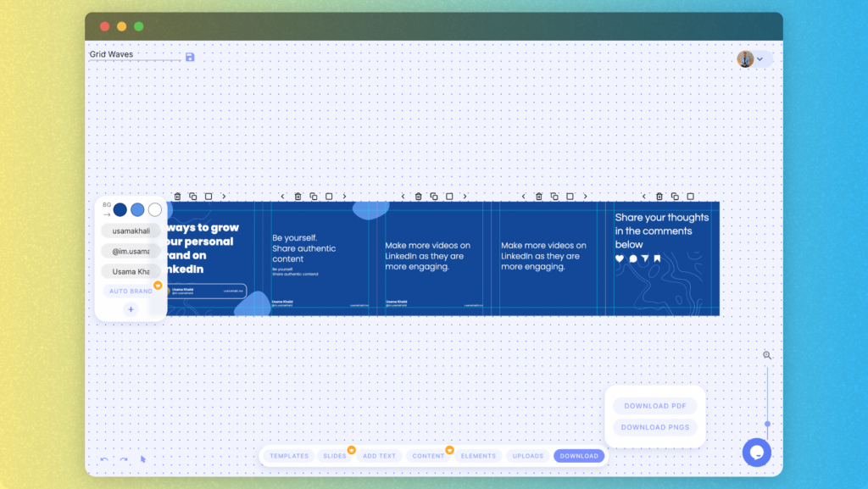Click the save icon beside the Grid Waves title
The image size is (868, 489).
(190, 57)
